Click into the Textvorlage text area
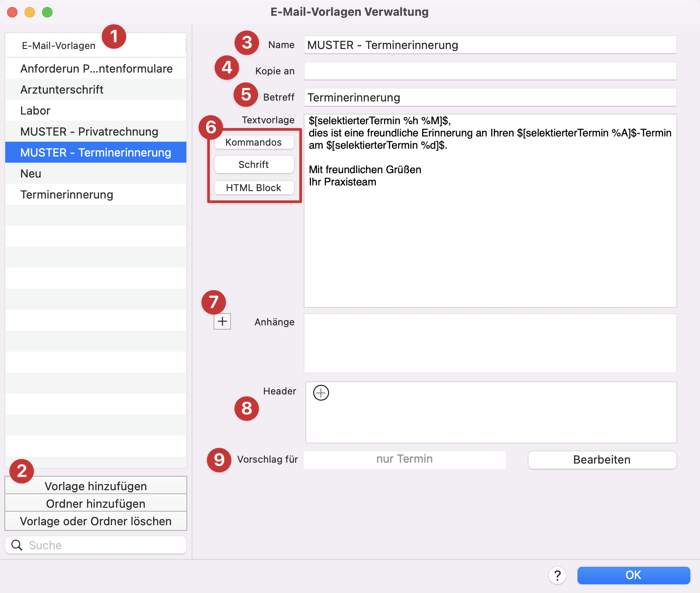Viewport: 700px width, 593px height. pyautogui.click(x=490, y=211)
